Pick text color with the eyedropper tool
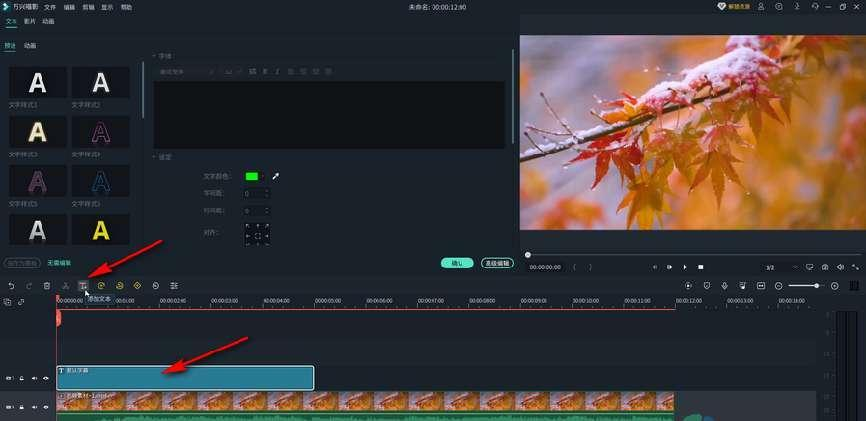Screen dimensions: 866x421 (x=276, y=176)
